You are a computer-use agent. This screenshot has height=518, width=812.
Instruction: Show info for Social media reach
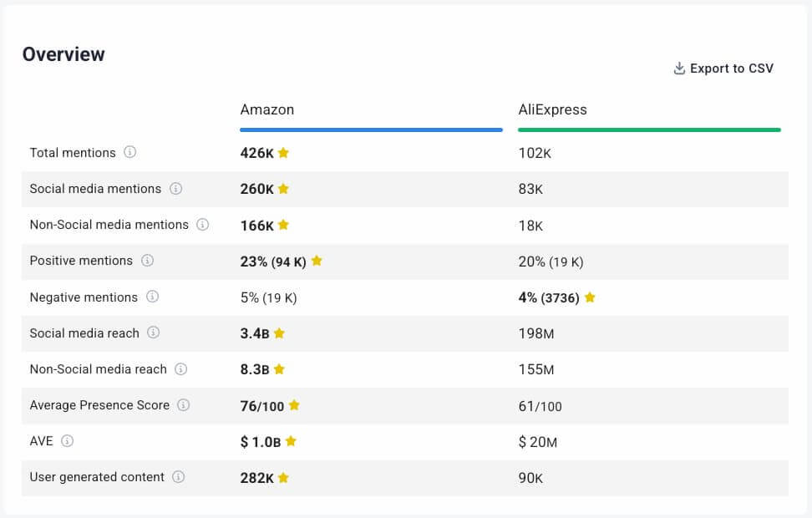153,333
